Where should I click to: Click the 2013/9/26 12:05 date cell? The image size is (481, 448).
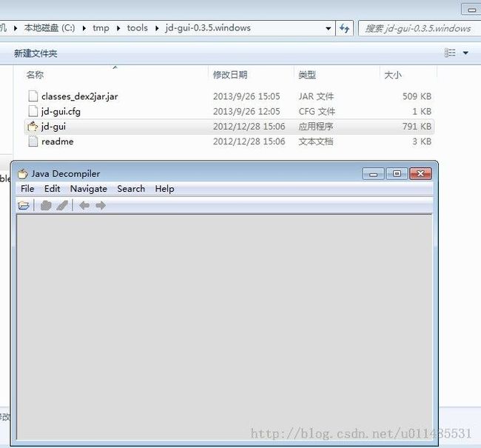[246, 112]
